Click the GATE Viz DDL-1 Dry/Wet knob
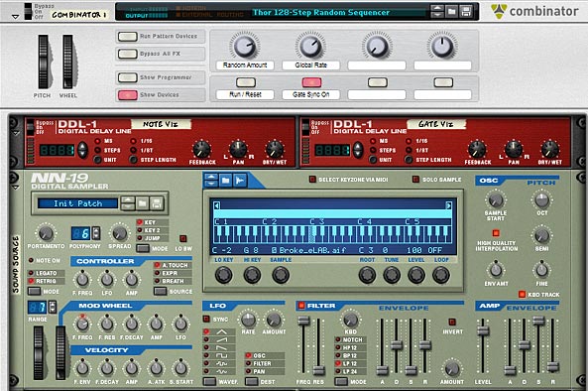This screenshot has width=588, height=391. 549,150
